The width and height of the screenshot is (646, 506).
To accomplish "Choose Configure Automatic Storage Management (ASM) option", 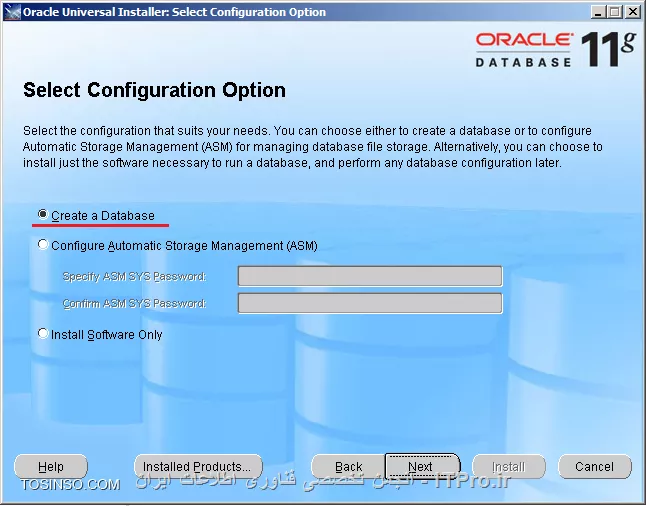I will [x=43, y=244].
